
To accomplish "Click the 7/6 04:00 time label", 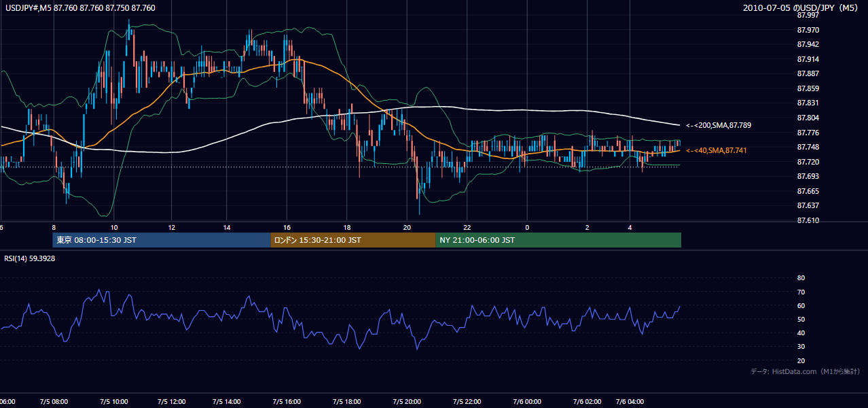I will 630,402.
